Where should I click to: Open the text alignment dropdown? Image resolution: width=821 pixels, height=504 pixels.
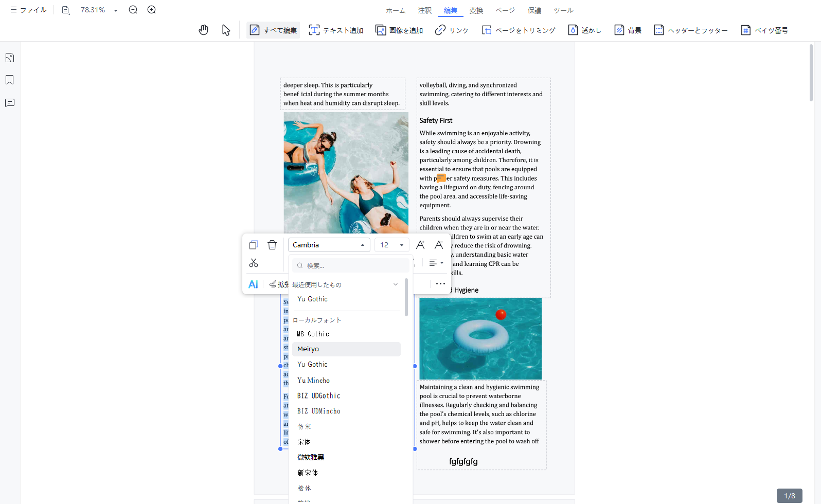pyautogui.click(x=436, y=263)
